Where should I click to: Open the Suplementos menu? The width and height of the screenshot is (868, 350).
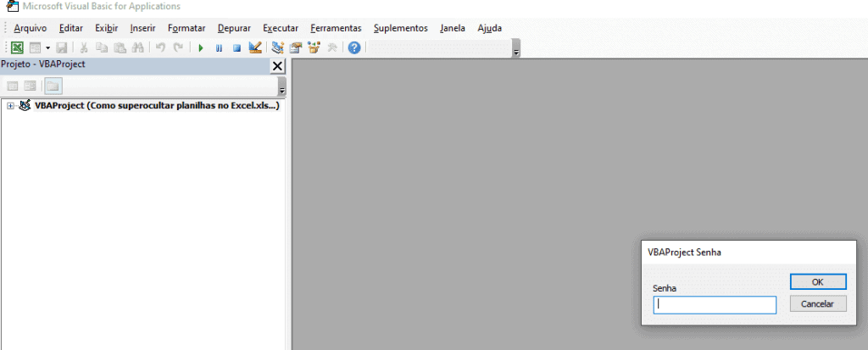tap(401, 28)
